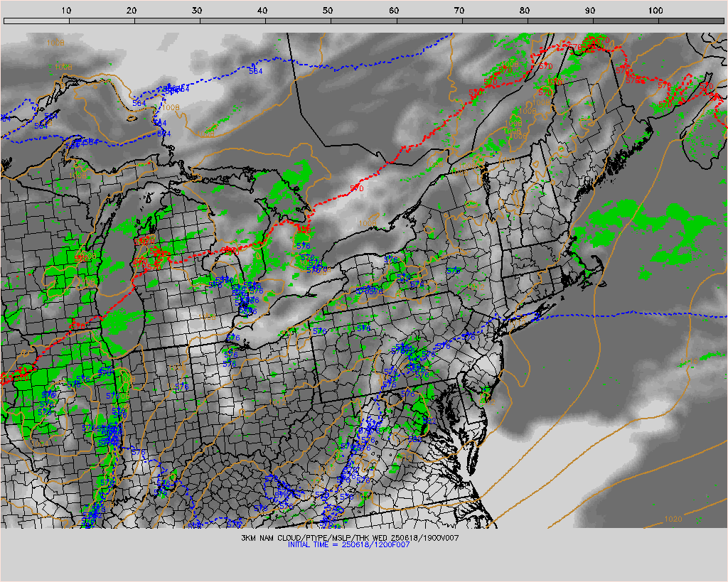This screenshot has height=582, width=728.
Task: Click the "60" label on the cloud scale
Action: (x=394, y=10)
